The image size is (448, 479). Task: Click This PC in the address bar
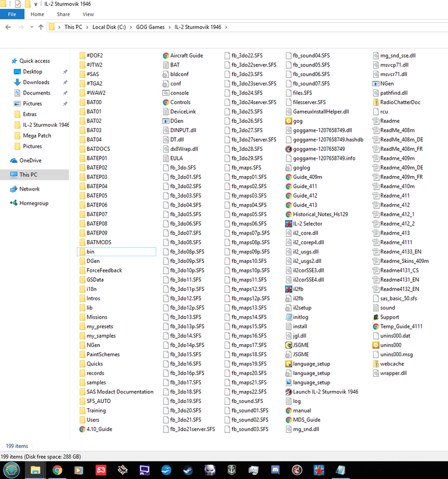tap(73, 27)
